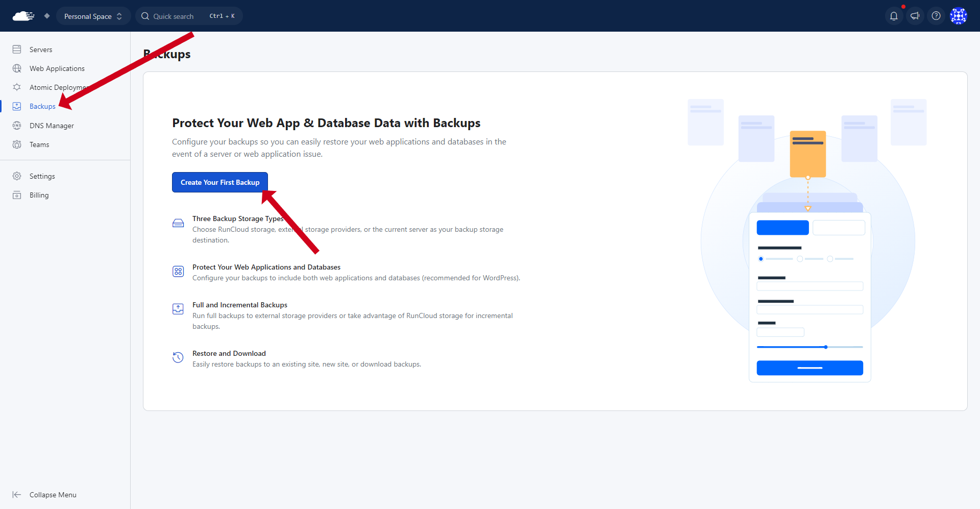This screenshot has height=509, width=980.
Task: Open the notifications bell
Action: click(894, 16)
